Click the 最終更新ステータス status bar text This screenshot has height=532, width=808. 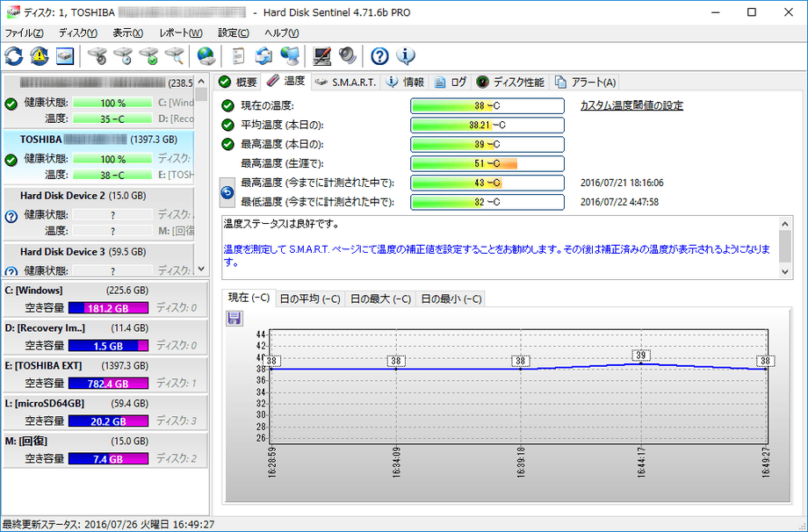[x=108, y=524]
